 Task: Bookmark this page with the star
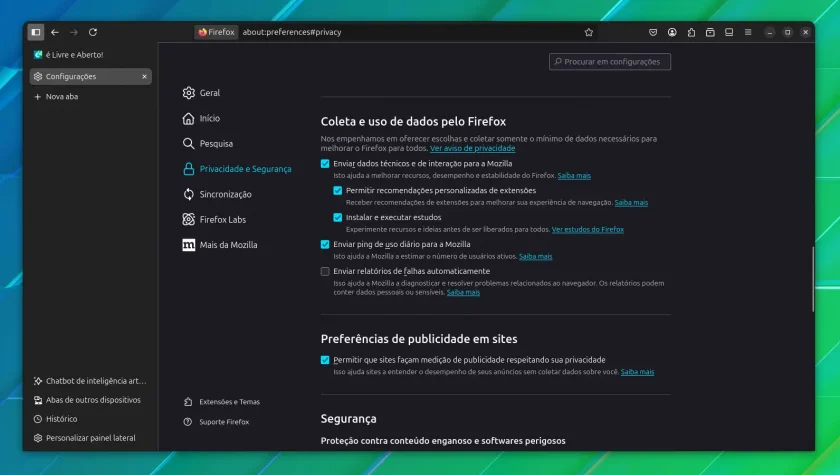[x=589, y=32]
